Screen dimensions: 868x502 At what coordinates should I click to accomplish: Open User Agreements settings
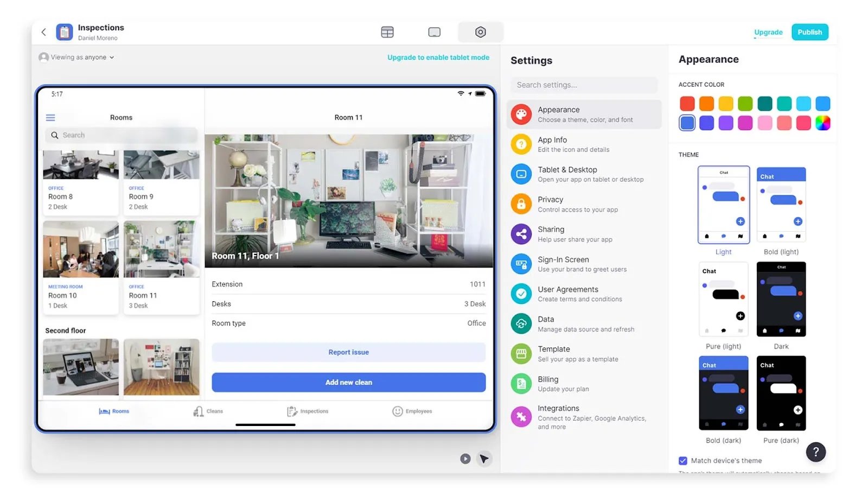pos(584,294)
